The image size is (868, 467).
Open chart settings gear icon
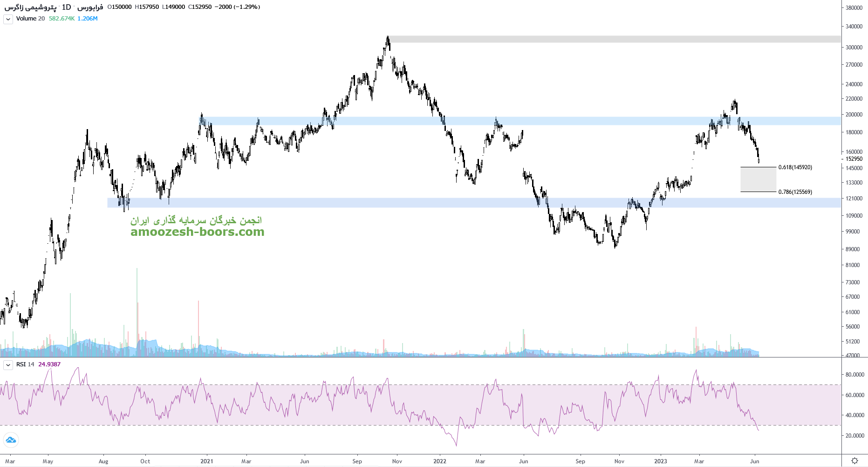click(x=854, y=460)
